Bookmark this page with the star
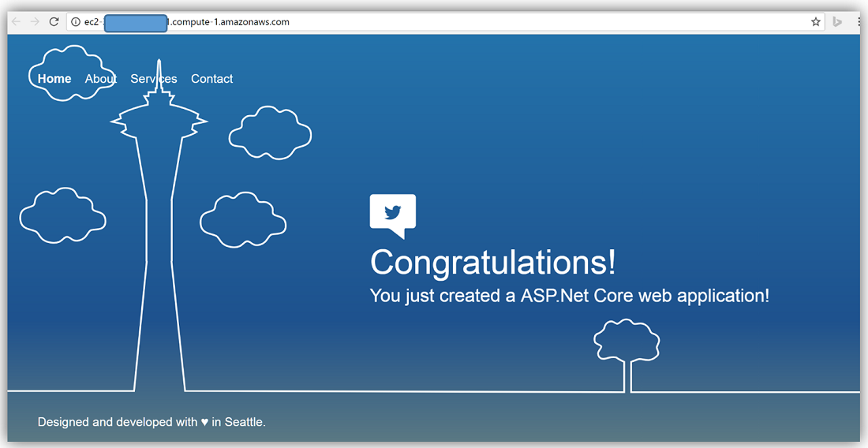 coord(816,22)
